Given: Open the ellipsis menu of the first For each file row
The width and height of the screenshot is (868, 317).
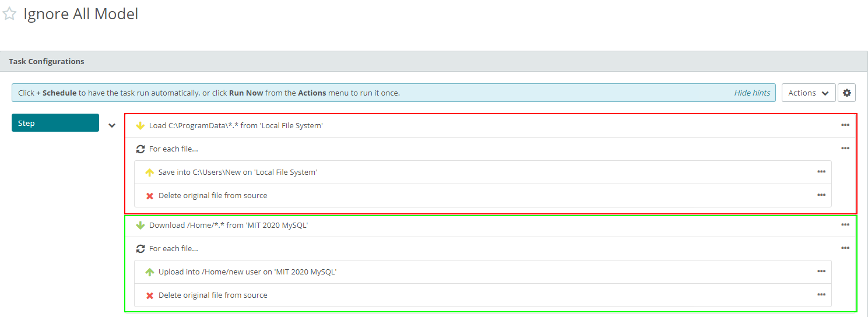Looking at the screenshot, I should tap(845, 149).
